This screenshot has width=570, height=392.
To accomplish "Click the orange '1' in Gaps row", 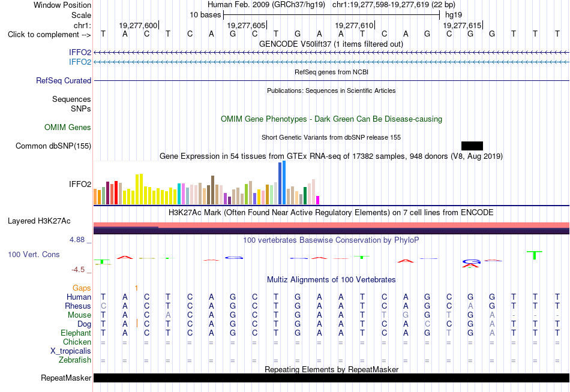I will (136, 288).
